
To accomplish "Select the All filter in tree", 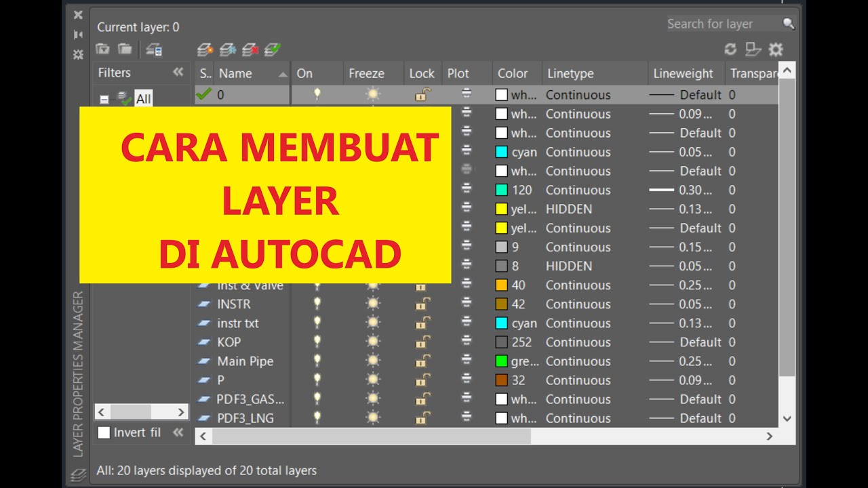I will point(143,99).
